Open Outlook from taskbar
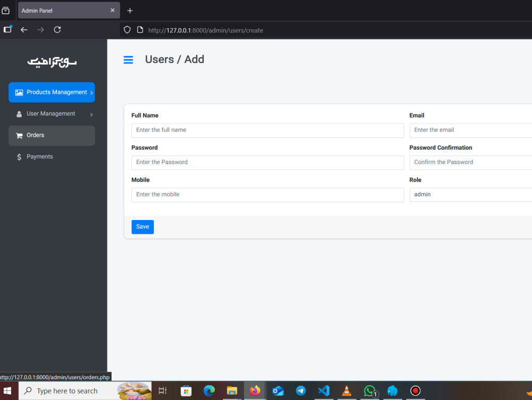This screenshot has height=400, width=532. click(278, 391)
